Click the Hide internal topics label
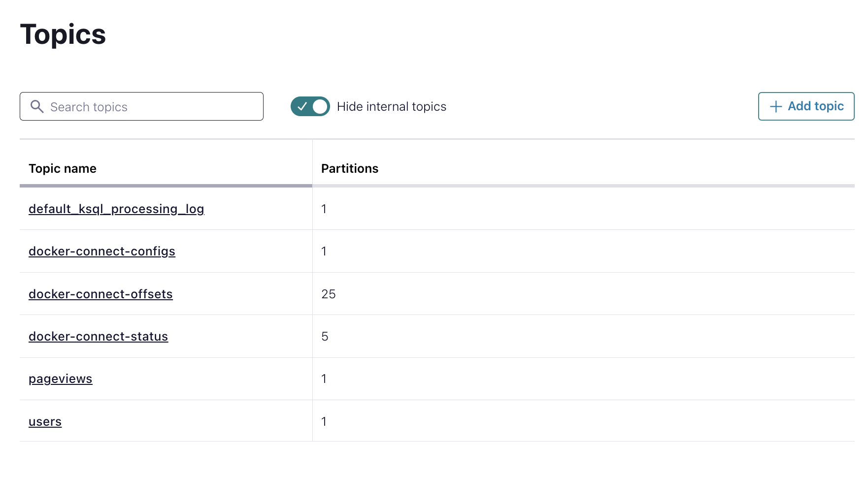The image size is (868, 504). point(392,106)
